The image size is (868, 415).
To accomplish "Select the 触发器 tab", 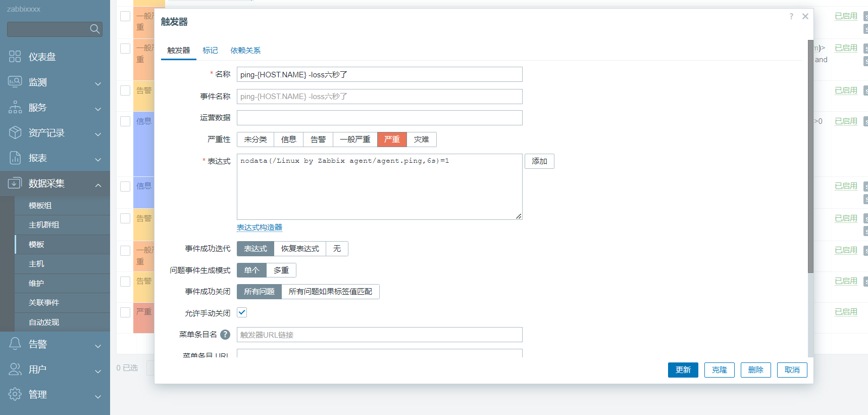I will [x=179, y=51].
